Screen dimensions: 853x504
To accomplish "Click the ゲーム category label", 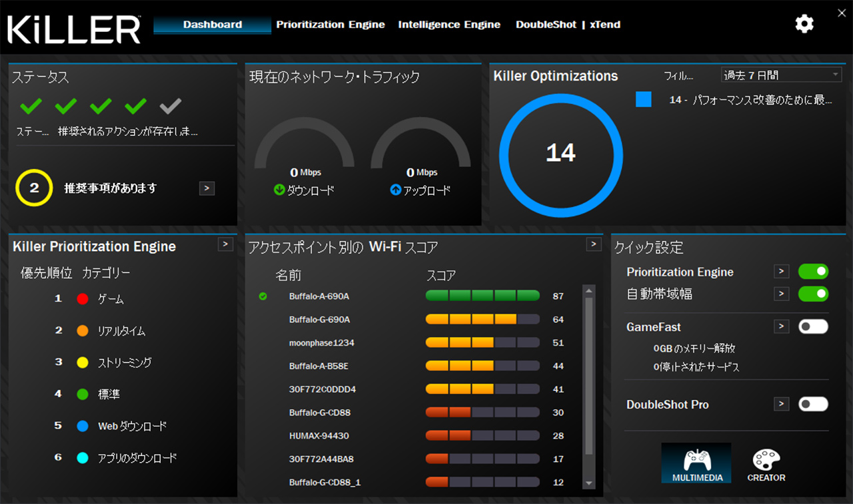I will coord(111,300).
